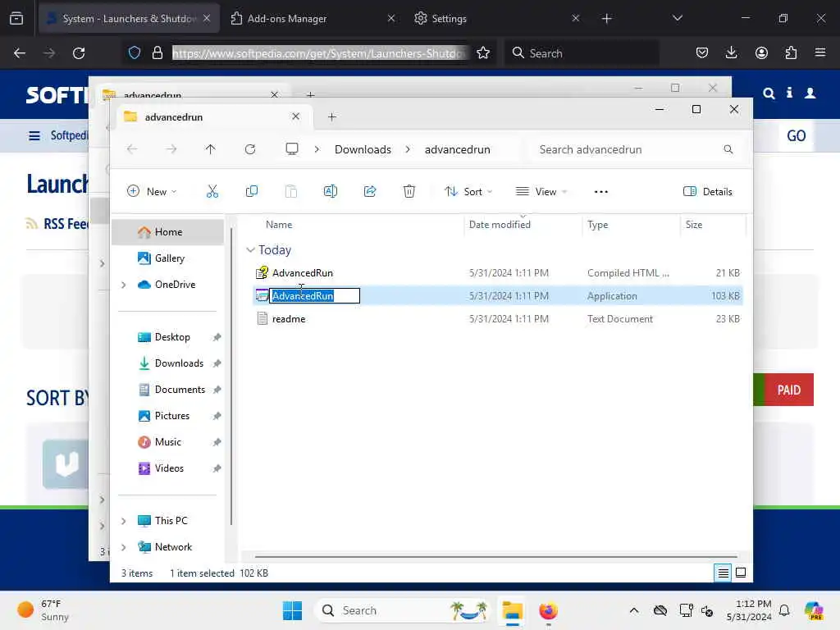Open the New dropdown in Explorer
Viewport: 840px width, 630px height.
click(152, 191)
